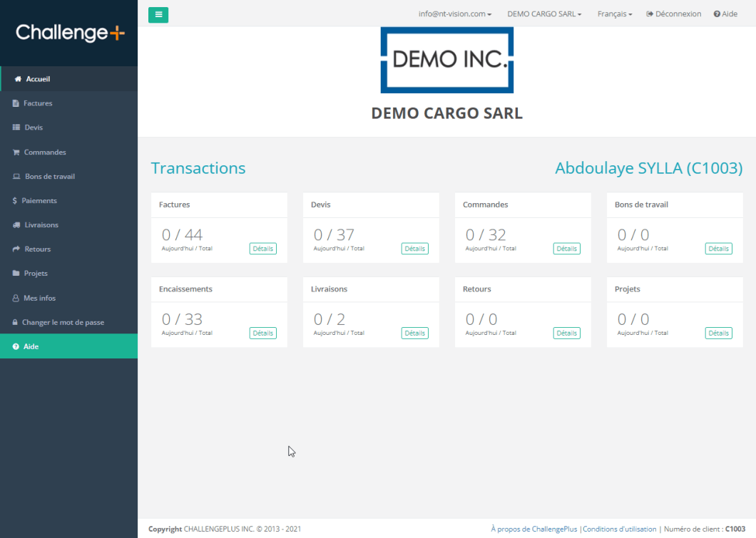Open the DEMO CARGO SARL company dropdown

coord(544,14)
